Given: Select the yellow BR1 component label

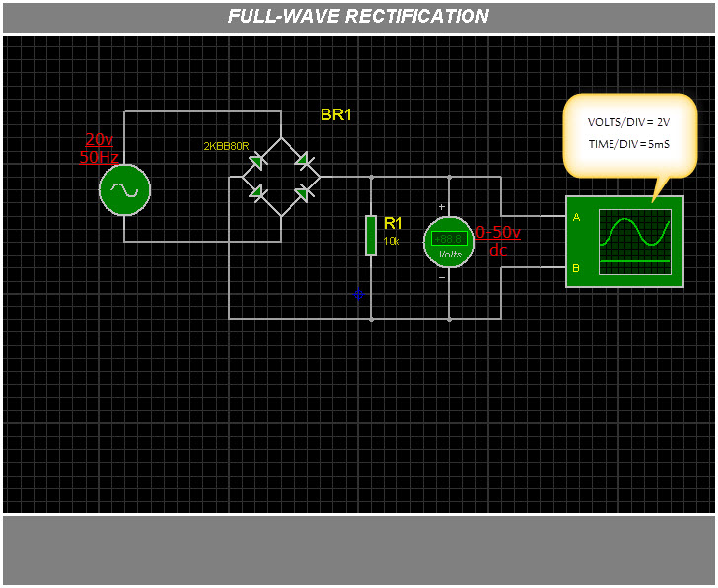Looking at the screenshot, I should click(x=335, y=115).
